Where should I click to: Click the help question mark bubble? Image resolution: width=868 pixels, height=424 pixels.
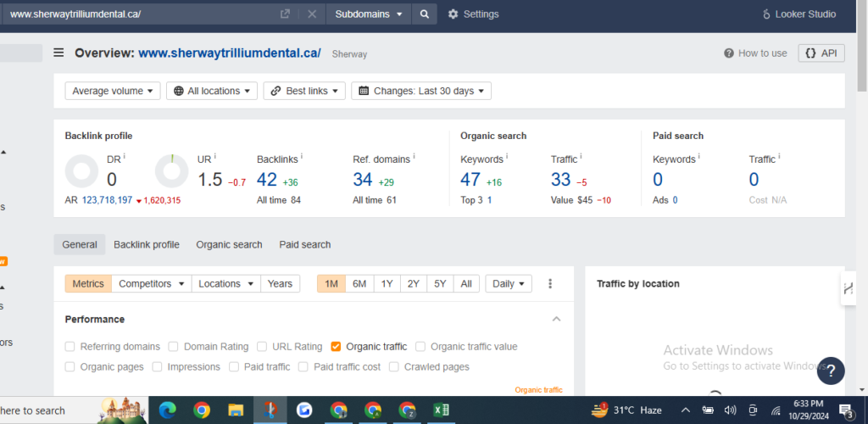click(831, 371)
